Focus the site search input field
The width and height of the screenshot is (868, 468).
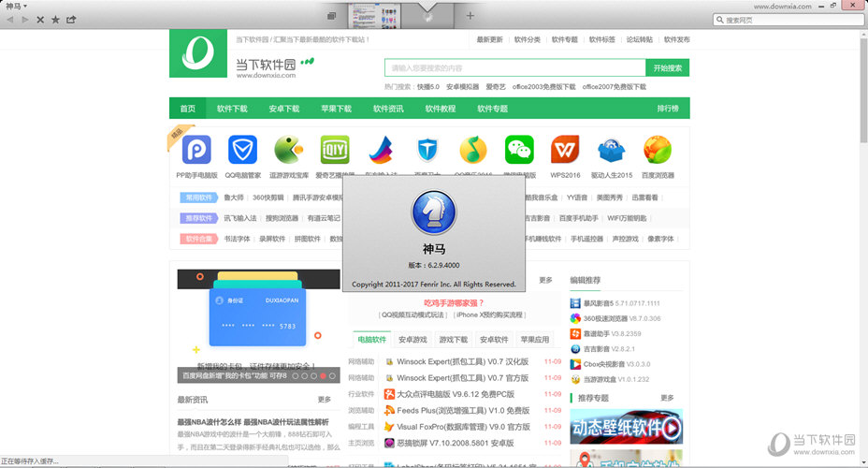tap(514, 68)
